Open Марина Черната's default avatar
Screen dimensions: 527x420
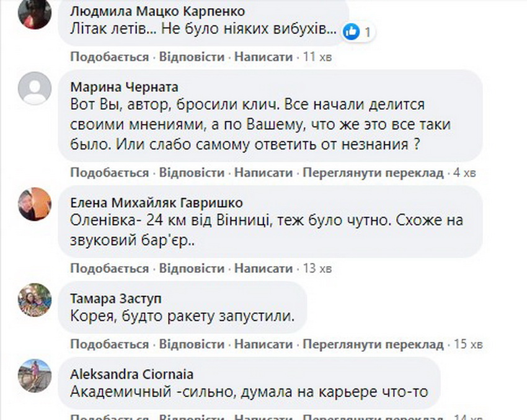pyautogui.click(x=35, y=87)
